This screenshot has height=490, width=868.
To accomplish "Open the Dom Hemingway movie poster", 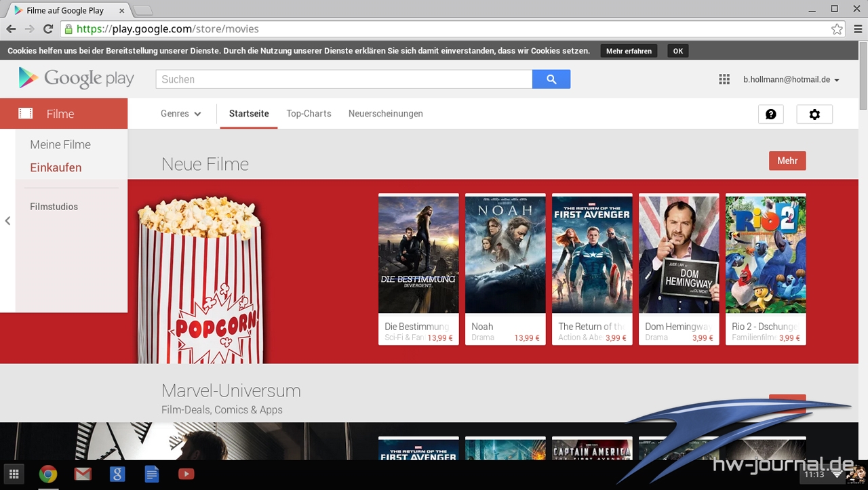I will [679, 253].
